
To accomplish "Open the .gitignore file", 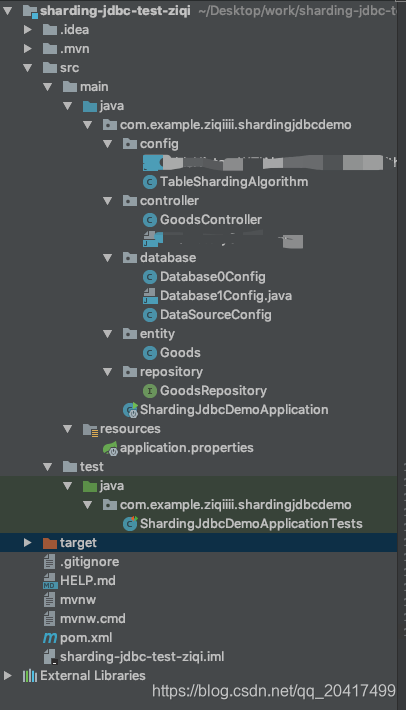I will [x=90, y=562].
